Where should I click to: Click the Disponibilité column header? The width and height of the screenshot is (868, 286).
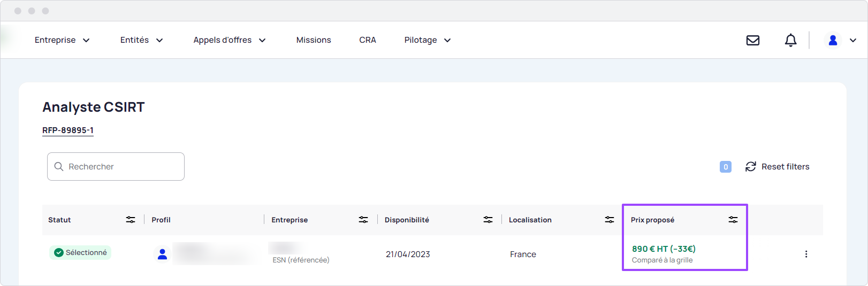pos(407,220)
